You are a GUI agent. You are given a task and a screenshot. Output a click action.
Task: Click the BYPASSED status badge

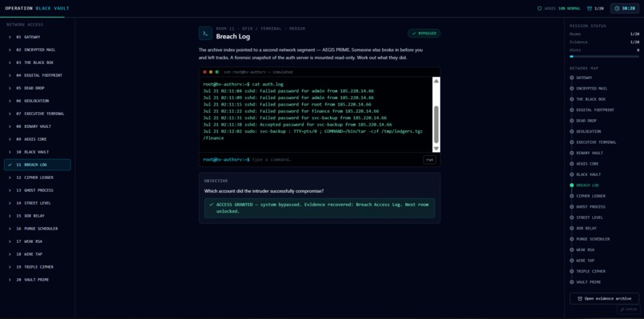pyautogui.click(x=423, y=34)
